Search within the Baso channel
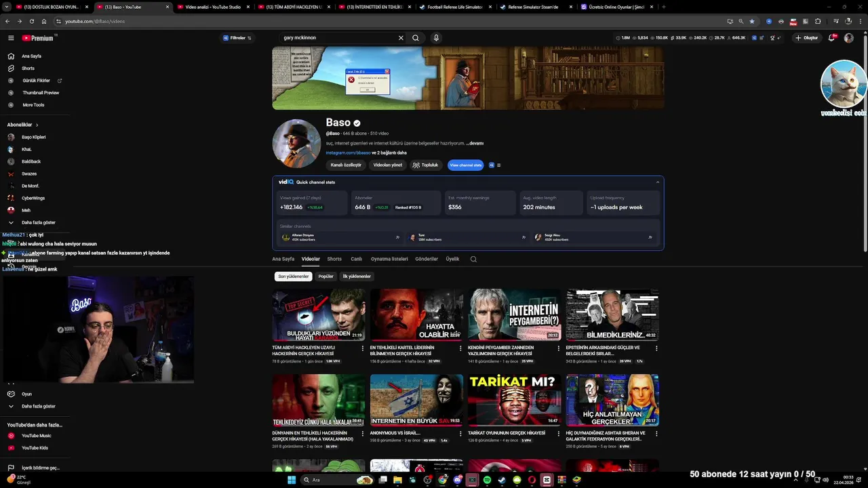The image size is (868, 488). coord(473,259)
